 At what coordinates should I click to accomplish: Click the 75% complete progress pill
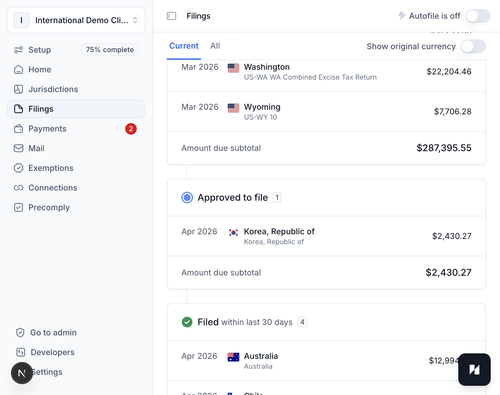[110, 50]
